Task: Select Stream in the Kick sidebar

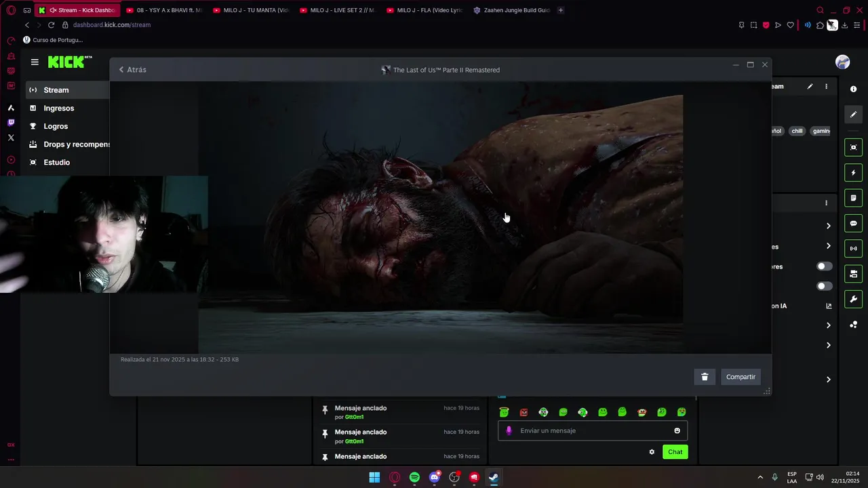Action: pyautogui.click(x=68, y=90)
